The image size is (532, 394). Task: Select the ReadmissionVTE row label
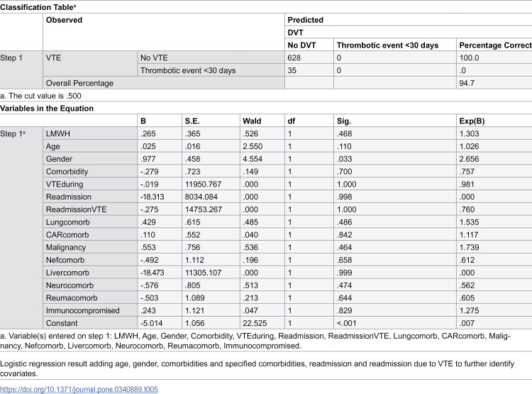point(77,209)
